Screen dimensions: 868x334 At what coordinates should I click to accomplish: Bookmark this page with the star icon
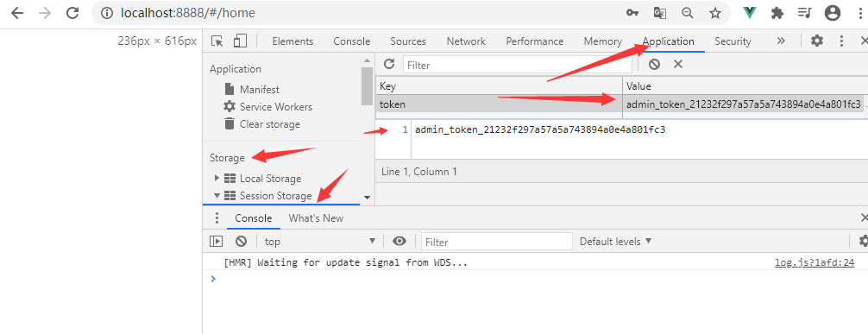pos(715,13)
